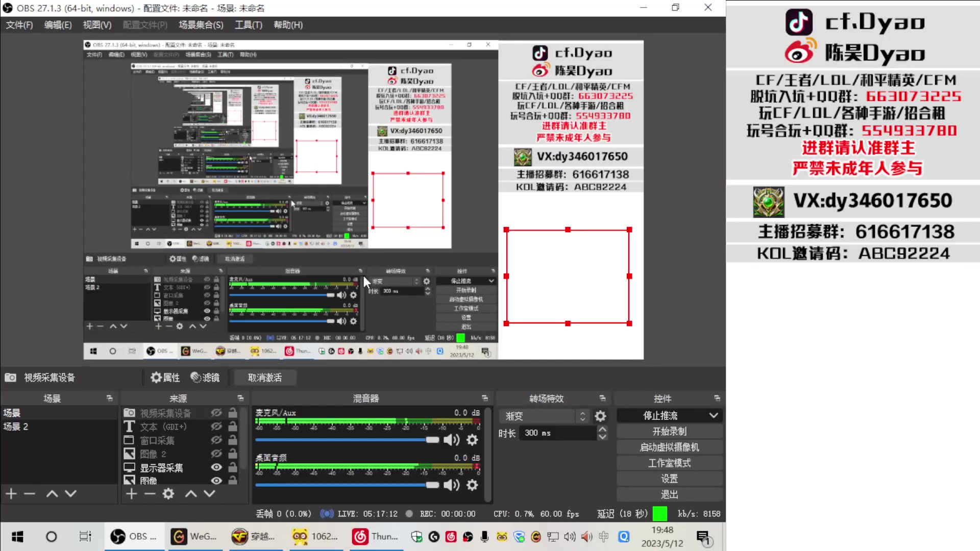Open 文件(F) menu
The width and height of the screenshot is (980, 551).
point(19,25)
